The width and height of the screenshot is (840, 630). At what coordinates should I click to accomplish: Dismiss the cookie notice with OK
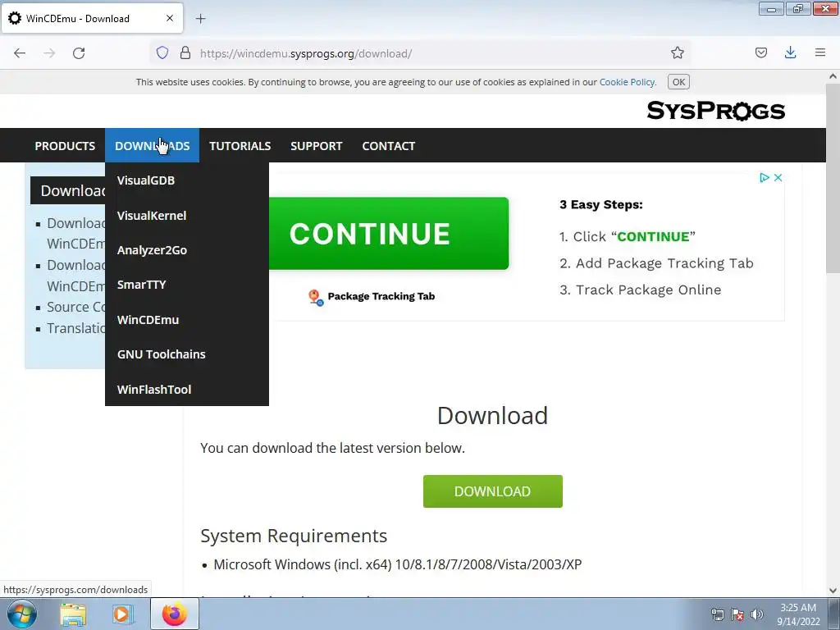click(678, 82)
